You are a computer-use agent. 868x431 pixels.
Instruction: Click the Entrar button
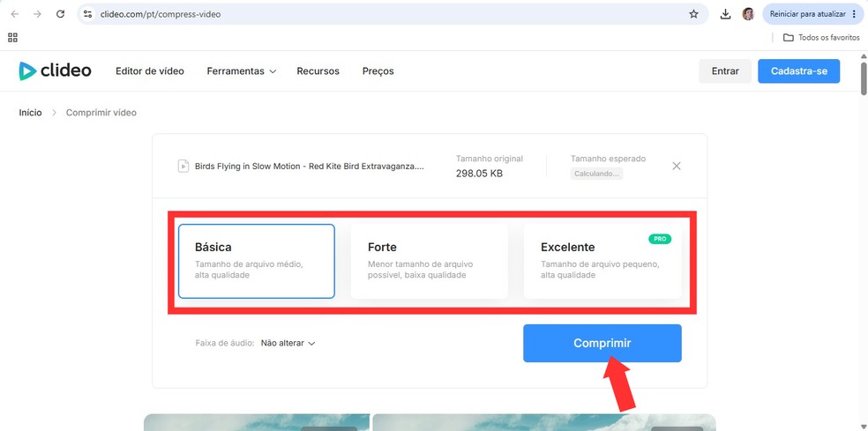coord(725,71)
